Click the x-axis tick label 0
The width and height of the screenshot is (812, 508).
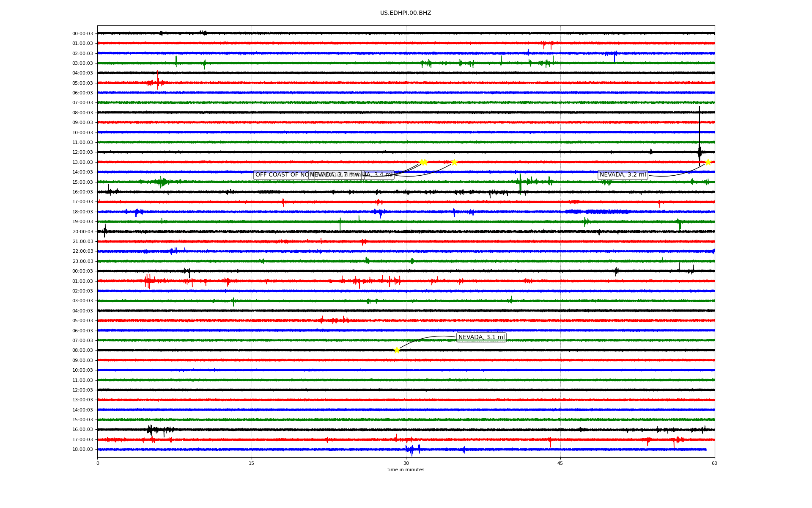tap(98, 463)
